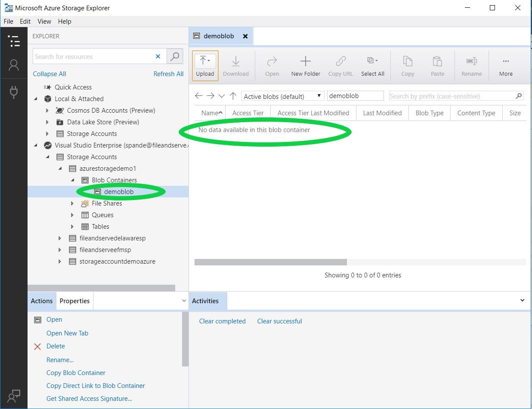
Task: Click the Open toolbar icon
Action: (272, 66)
